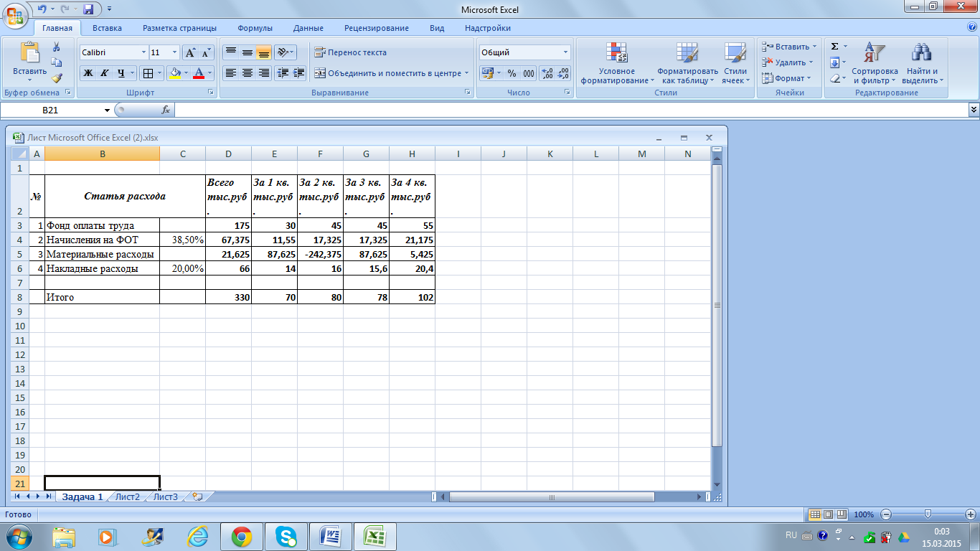Apply percent style format
Viewport: 980px width, 551px height.
click(x=512, y=73)
